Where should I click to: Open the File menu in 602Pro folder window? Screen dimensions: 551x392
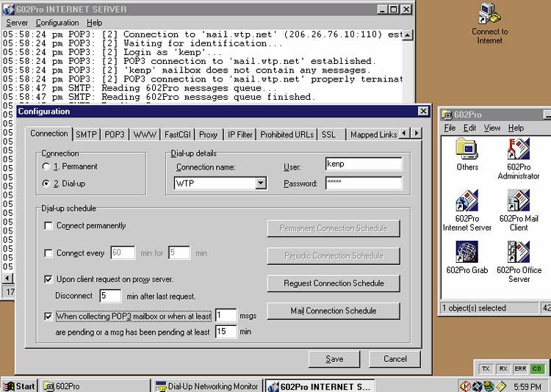pos(450,128)
